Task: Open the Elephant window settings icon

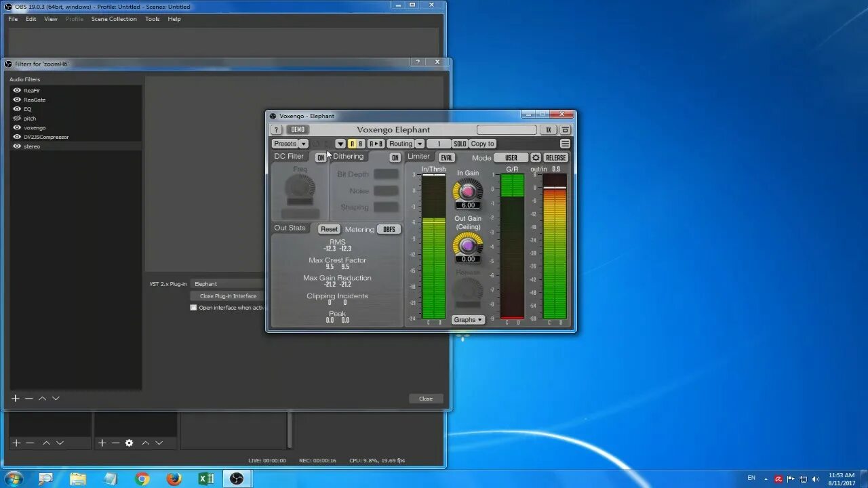Action: (x=565, y=129)
